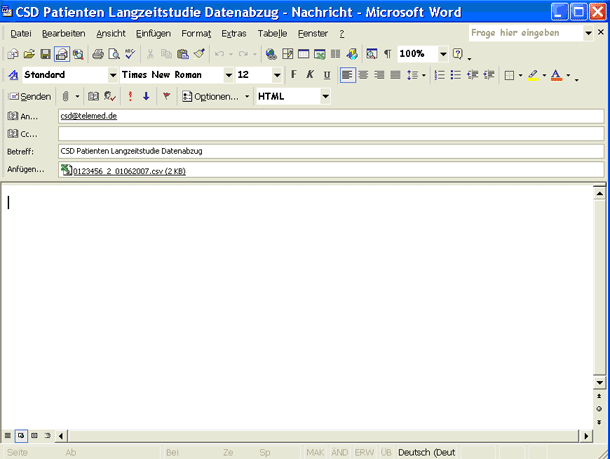Open Word Help question mark icon
The width and height of the screenshot is (610, 459).
point(458,54)
